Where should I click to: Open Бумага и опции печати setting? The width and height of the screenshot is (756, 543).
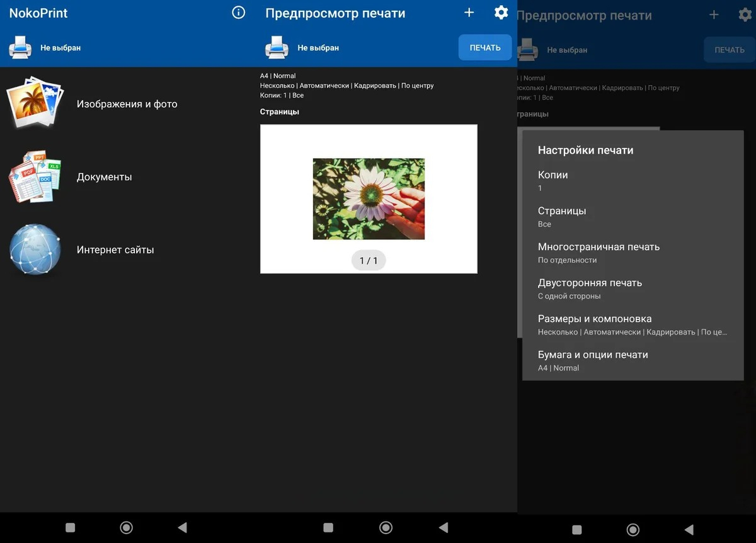click(x=633, y=360)
